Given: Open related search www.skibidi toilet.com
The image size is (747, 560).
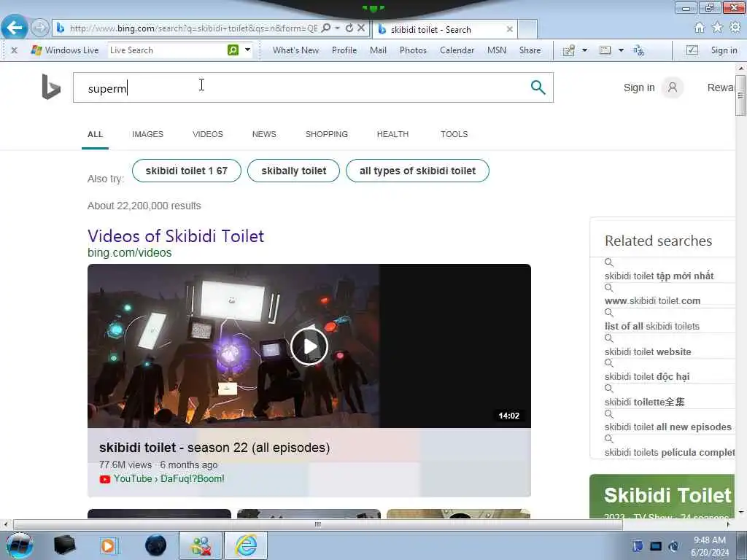Looking at the screenshot, I should 652,300.
